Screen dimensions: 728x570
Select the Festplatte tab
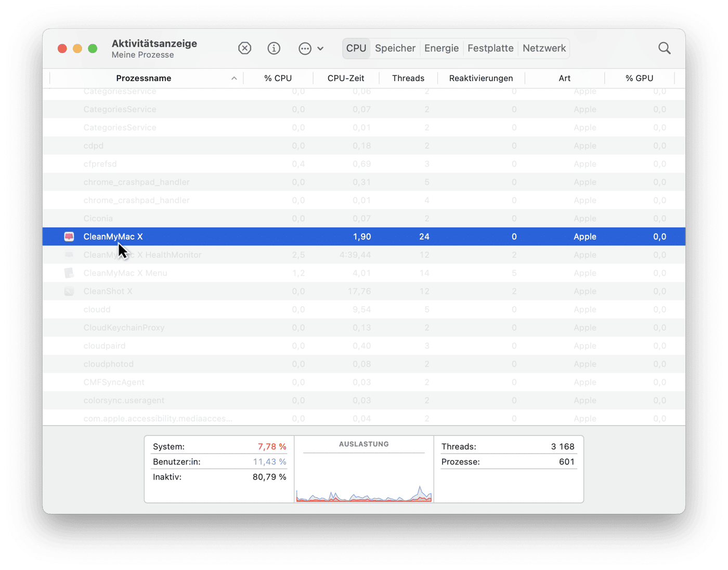coord(490,48)
